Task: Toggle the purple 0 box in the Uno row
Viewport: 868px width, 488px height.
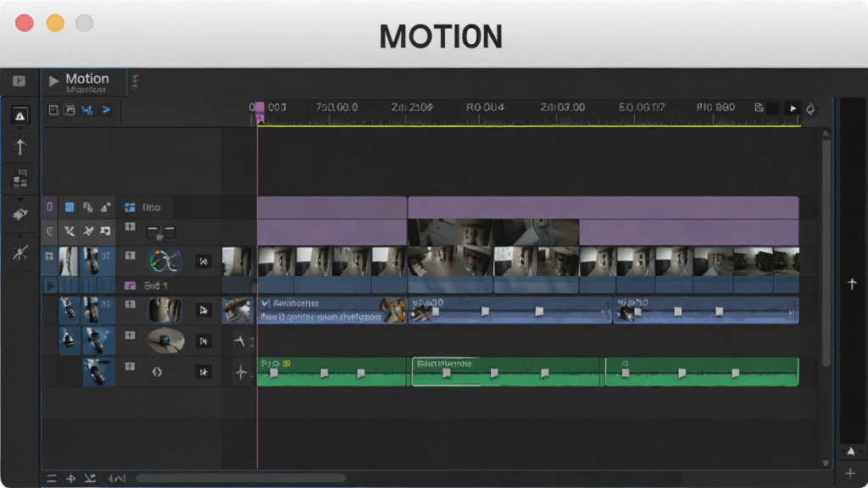Action: 49,207
